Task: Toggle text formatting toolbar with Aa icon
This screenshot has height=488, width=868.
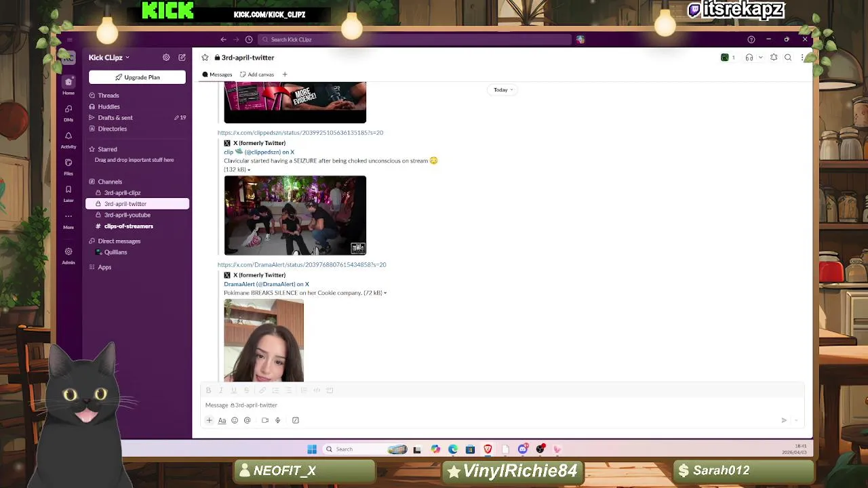Action: [x=222, y=420]
